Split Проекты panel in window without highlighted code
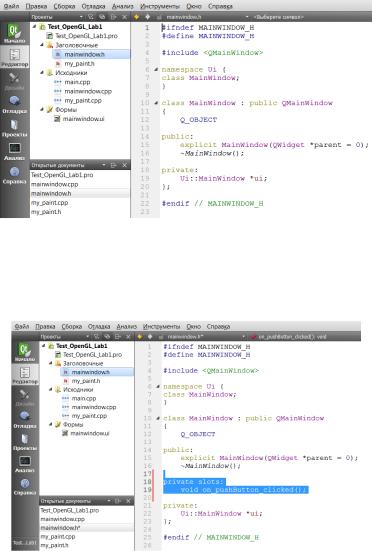The height and width of the screenshot is (551, 372). pyautogui.click(x=113, y=17)
